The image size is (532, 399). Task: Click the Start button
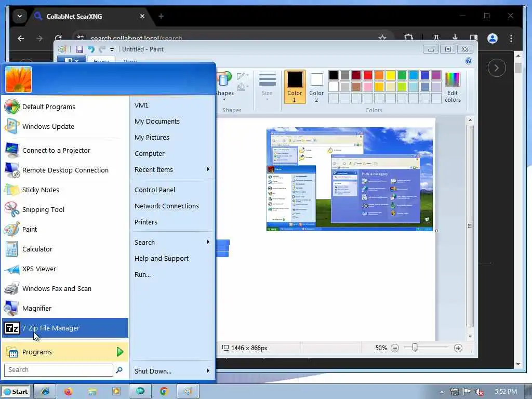(x=16, y=392)
